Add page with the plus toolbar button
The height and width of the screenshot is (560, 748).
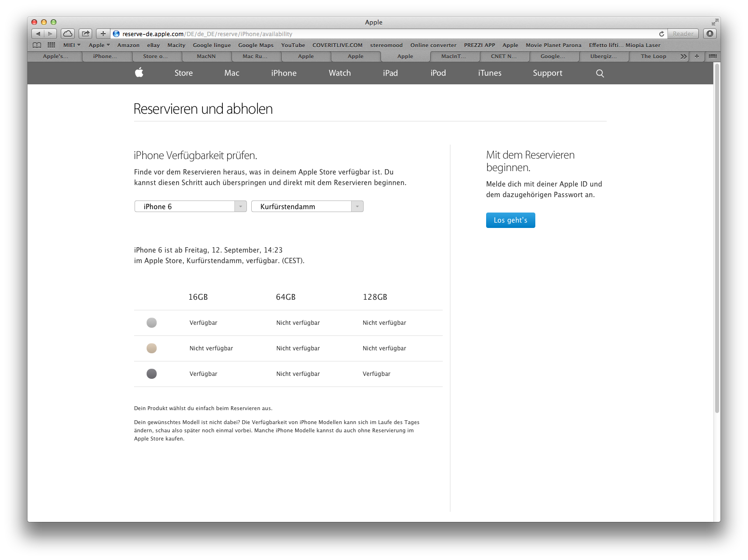(x=103, y=34)
